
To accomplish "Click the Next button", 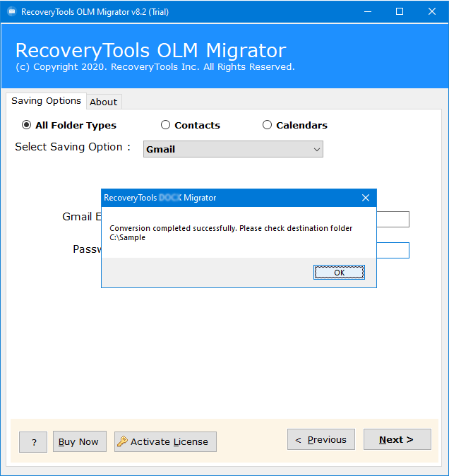I will click(x=397, y=439).
